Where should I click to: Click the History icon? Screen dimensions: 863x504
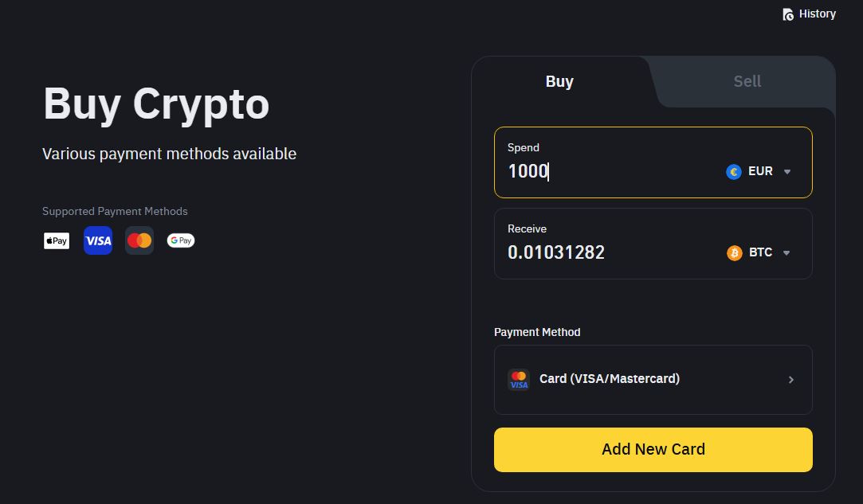point(787,14)
